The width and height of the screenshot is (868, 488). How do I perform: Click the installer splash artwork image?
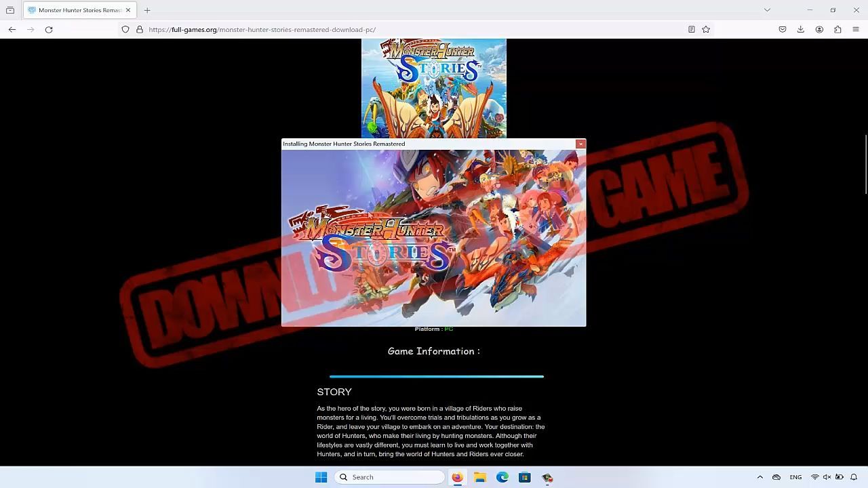(x=434, y=237)
